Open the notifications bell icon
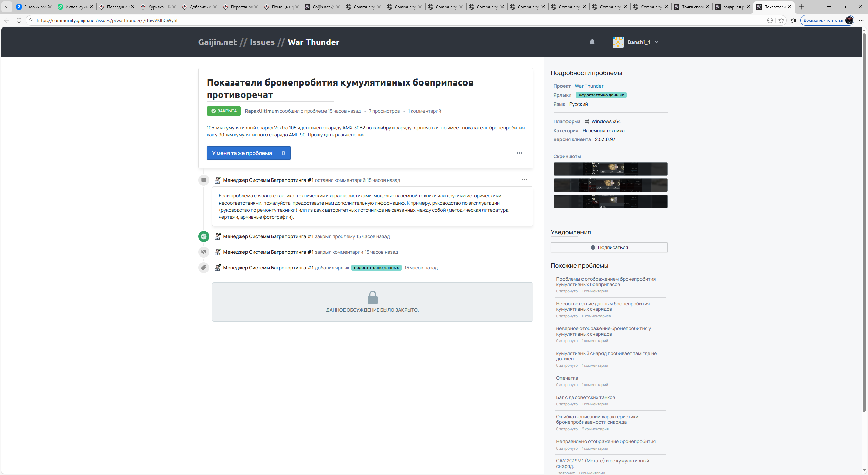The width and height of the screenshot is (868, 475). coord(592,42)
